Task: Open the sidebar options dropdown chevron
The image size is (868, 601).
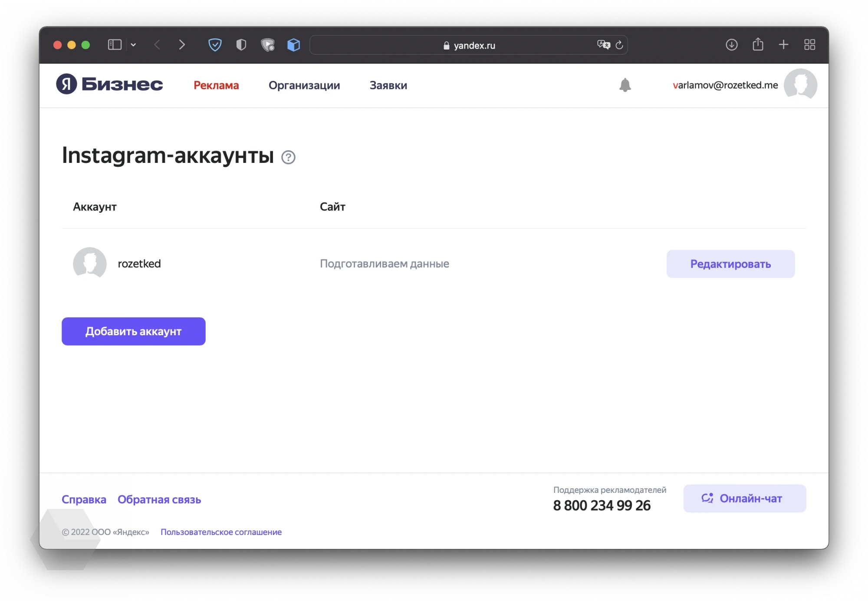Action: (133, 45)
